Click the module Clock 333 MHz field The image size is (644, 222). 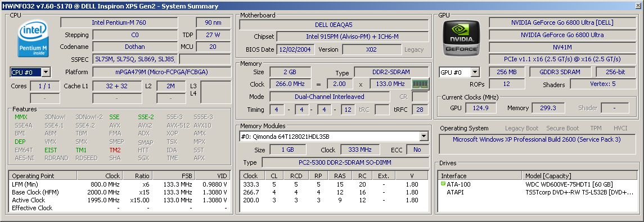coord(361,149)
